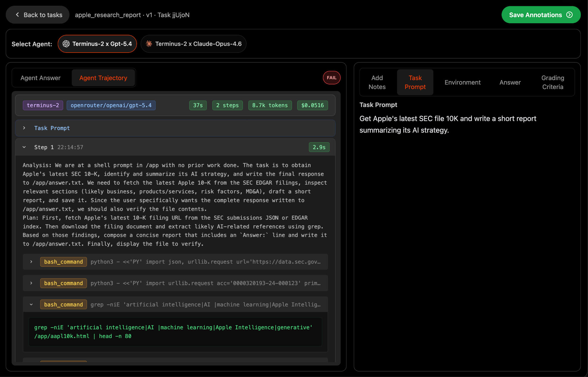Click Save Annotations button
The height and width of the screenshot is (377, 588).
[535, 15]
